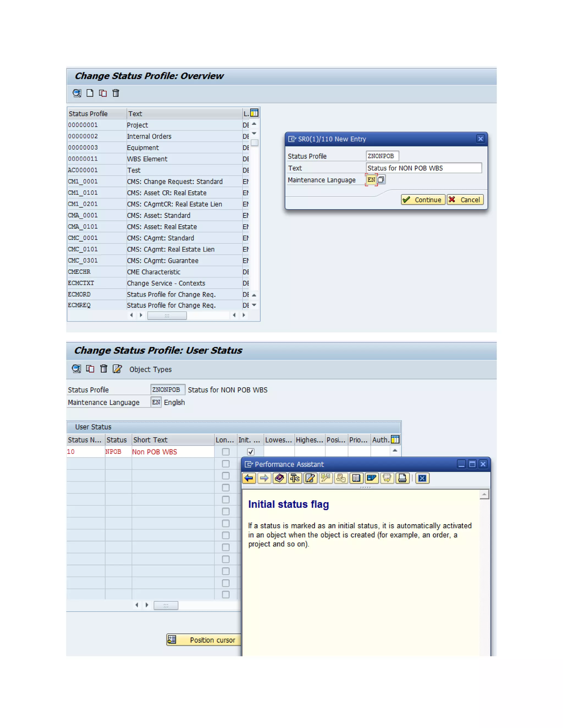The image size is (563, 728).
Task: Check the Long text box for NPOB row
Action: pyautogui.click(x=226, y=452)
